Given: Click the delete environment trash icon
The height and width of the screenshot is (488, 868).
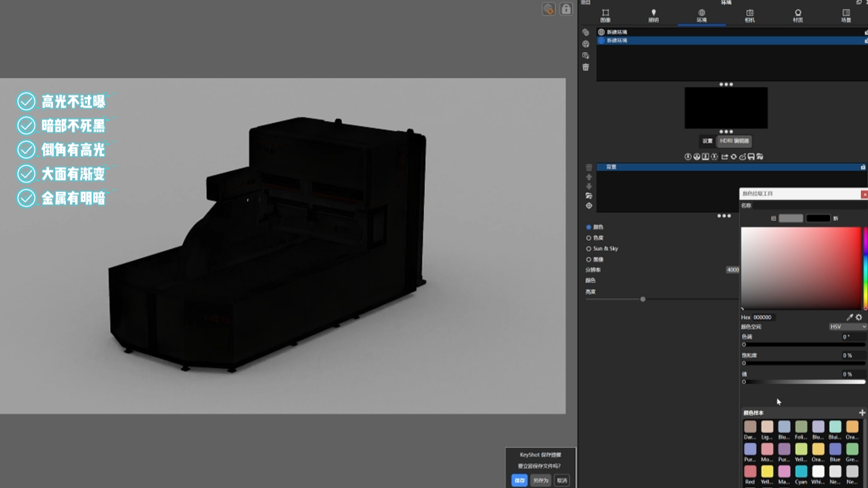Looking at the screenshot, I should pos(585,67).
